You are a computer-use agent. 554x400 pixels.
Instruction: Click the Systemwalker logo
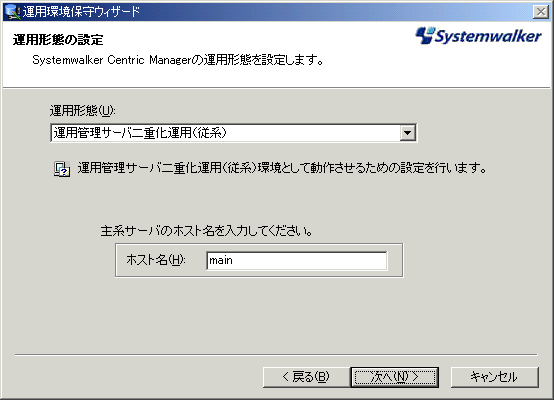click(x=478, y=36)
